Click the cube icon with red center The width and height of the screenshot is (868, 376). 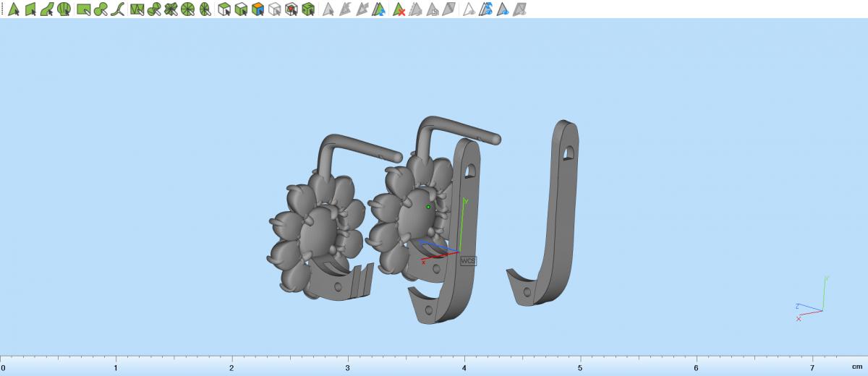coord(291,9)
